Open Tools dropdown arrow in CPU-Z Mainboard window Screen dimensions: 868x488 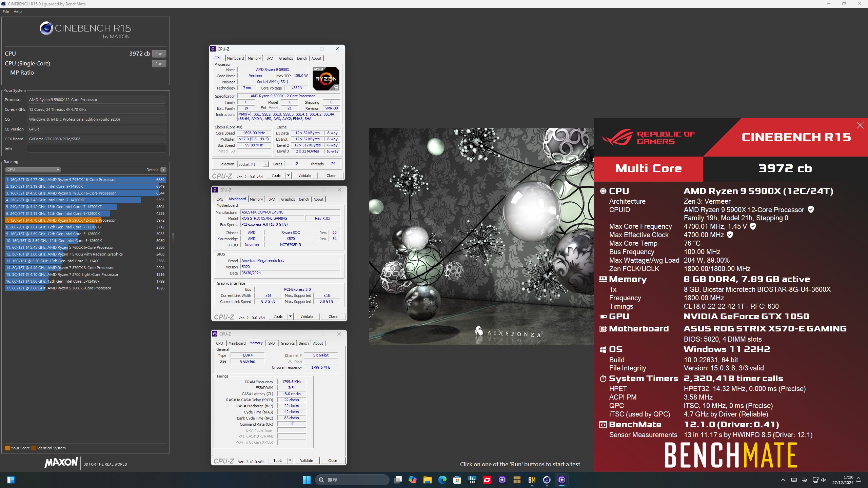point(290,317)
